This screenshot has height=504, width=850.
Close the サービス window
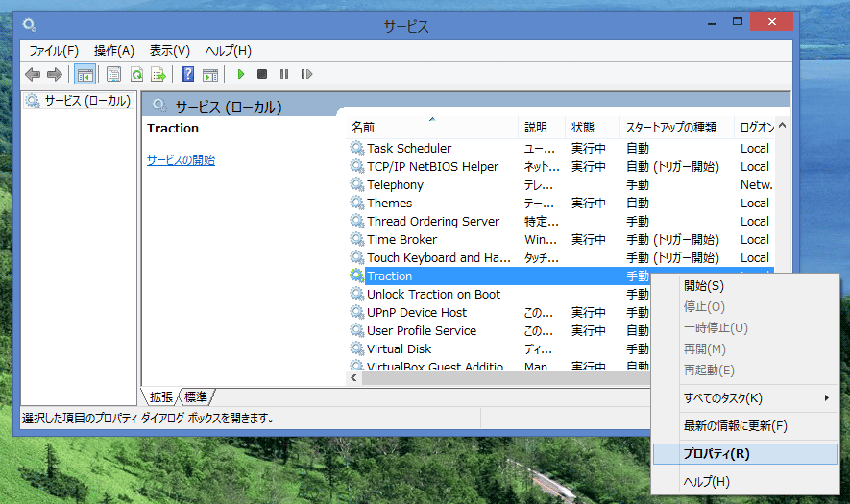click(x=772, y=22)
